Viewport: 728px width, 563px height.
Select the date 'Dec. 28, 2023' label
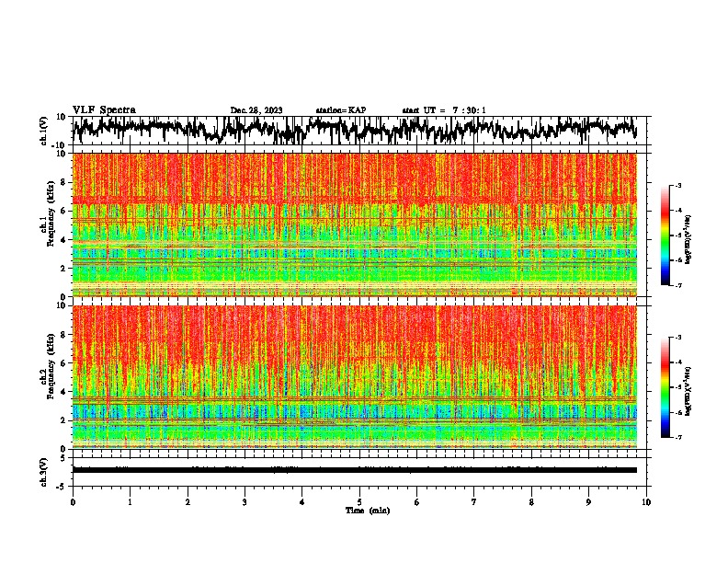(256, 110)
